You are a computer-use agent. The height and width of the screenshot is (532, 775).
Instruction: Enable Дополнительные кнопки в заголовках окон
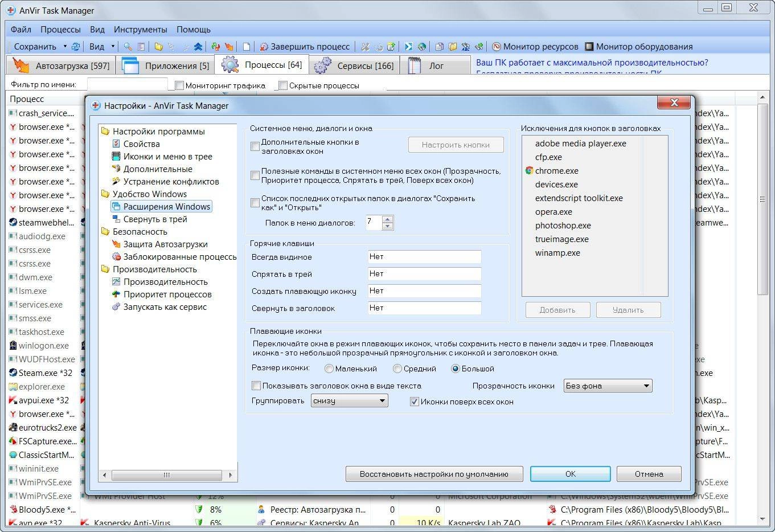255,146
